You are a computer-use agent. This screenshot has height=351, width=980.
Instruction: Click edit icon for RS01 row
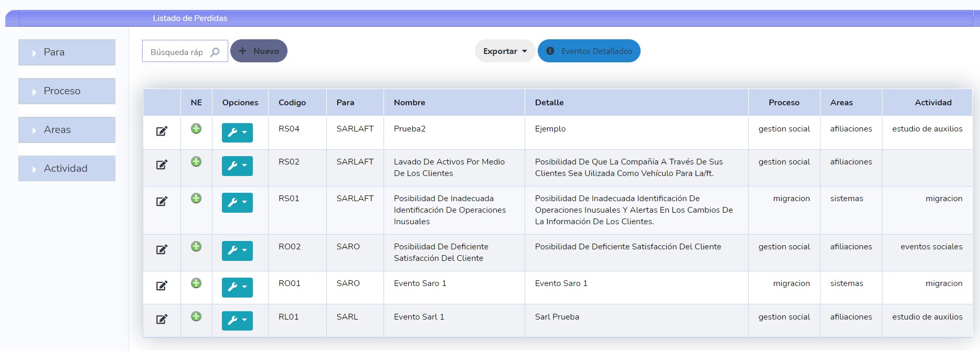click(162, 201)
